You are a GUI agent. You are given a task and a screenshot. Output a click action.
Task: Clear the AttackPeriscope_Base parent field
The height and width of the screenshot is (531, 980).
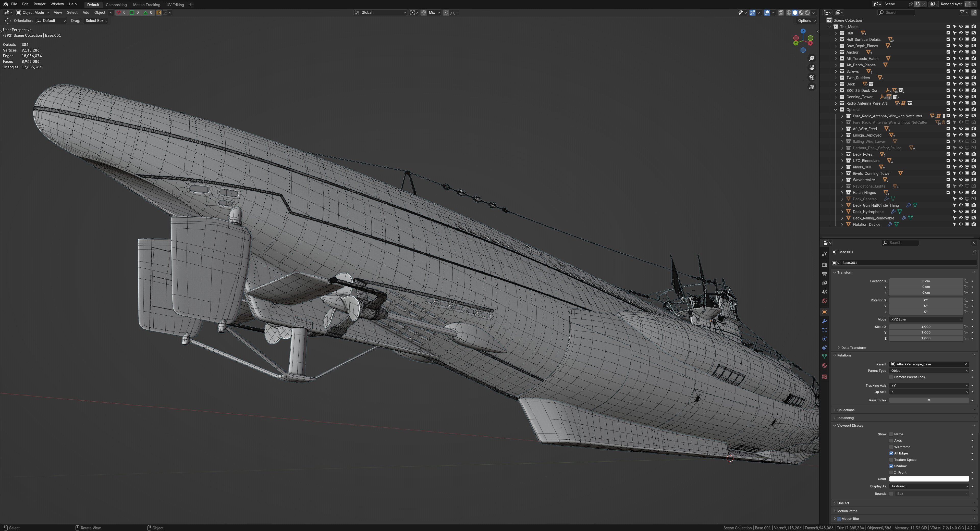click(x=965, y=364)
